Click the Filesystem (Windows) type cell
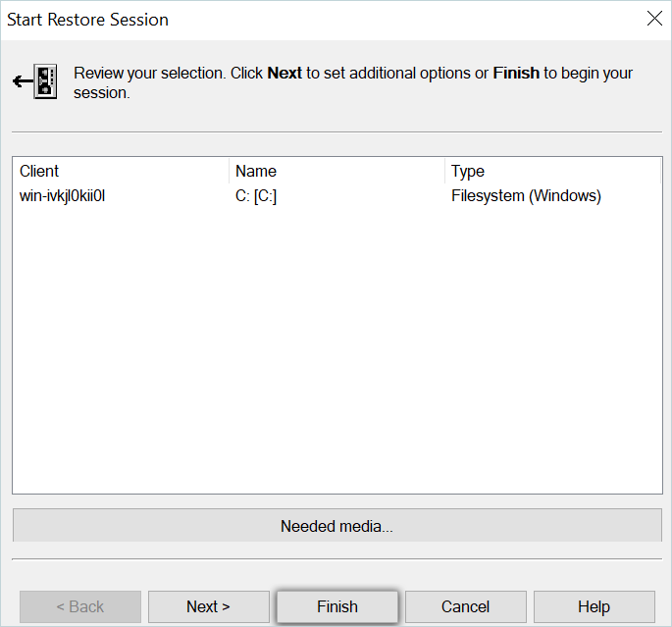672x627 pixels. [526, 195]
